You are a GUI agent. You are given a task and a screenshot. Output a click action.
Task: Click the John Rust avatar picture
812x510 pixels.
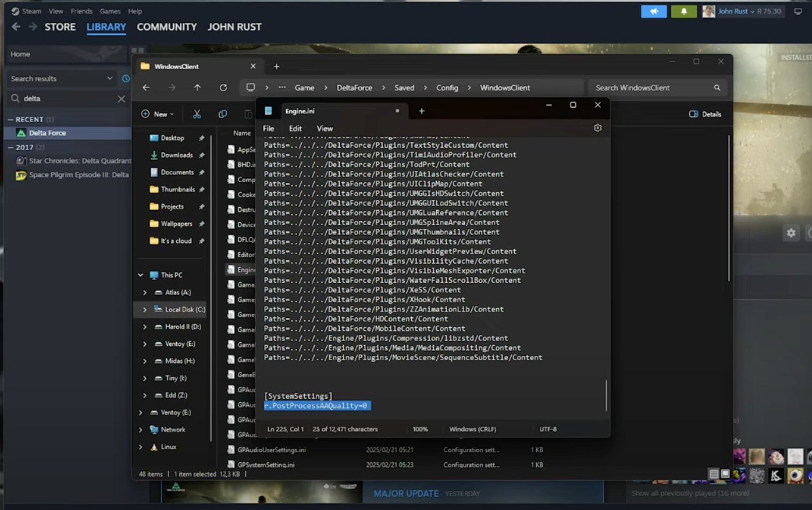click(x=708, y=11)
